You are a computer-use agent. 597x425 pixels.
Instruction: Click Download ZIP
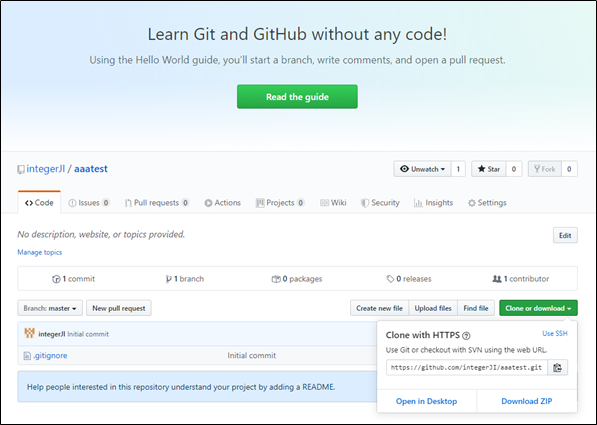(x=527, y=401)
